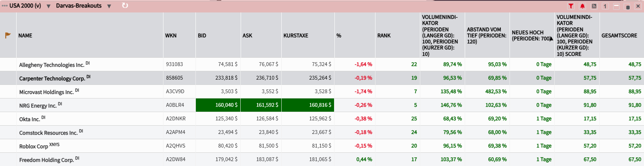Select Microvast Holdings Inc. name

tap(46, 92)
